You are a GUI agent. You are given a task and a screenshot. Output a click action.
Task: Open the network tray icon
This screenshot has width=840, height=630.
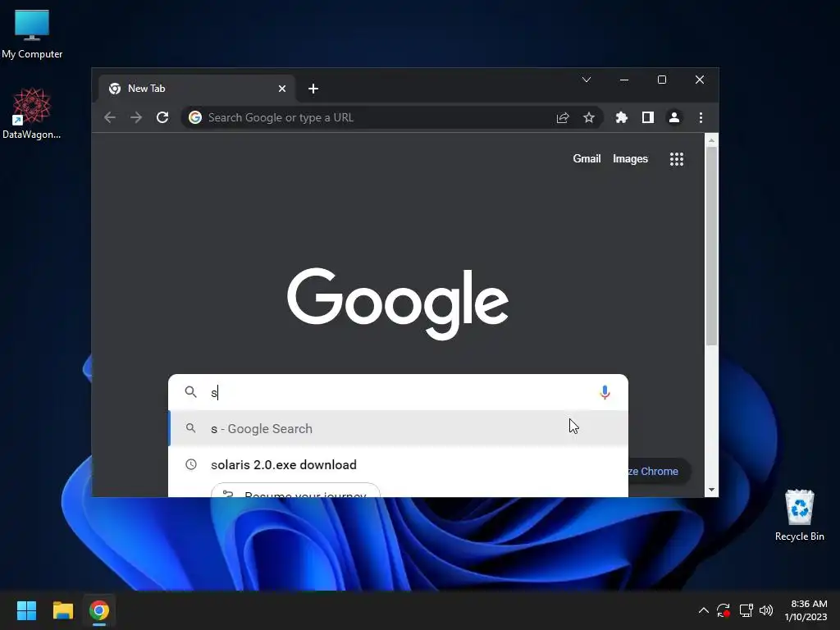(x=746, y=610)
